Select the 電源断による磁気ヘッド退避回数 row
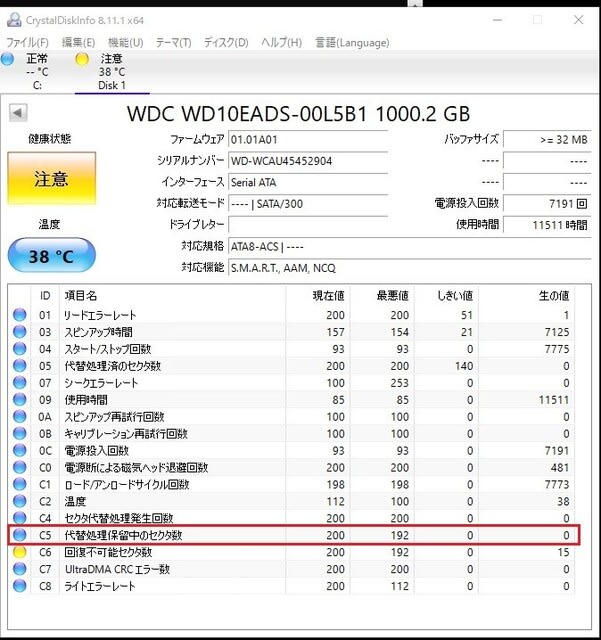The image size is (601, 640). click(x=292, y=467)
